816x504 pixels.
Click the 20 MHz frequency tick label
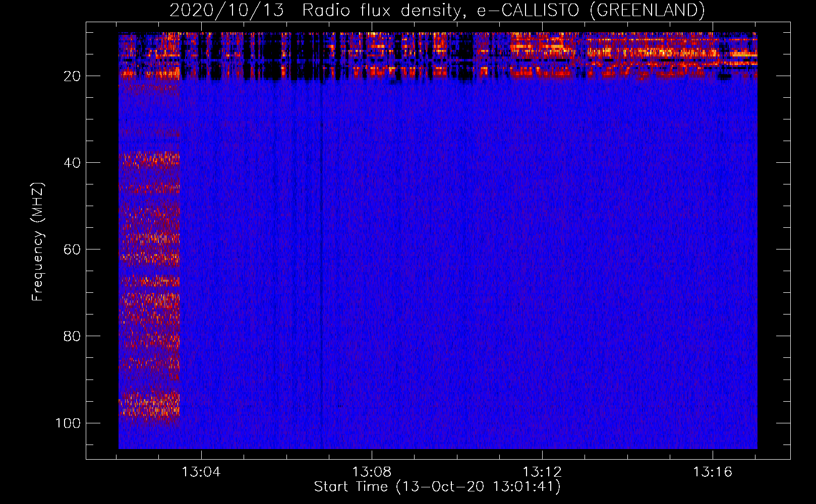(x=72, y=76)
